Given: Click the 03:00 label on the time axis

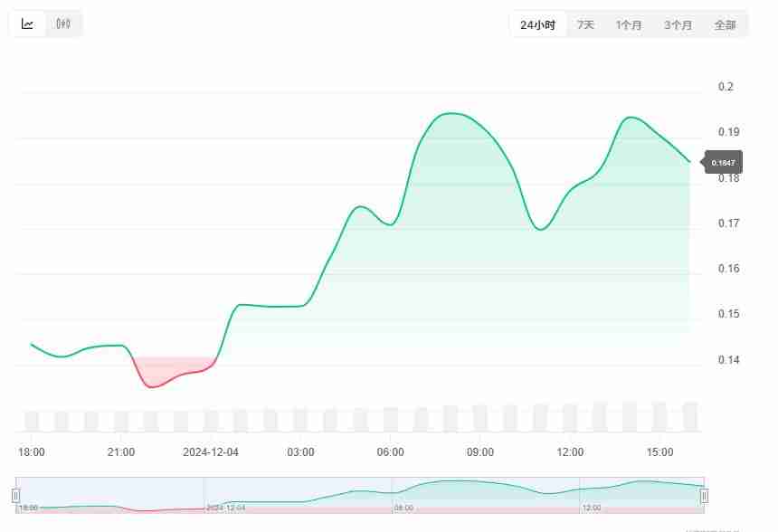Looking at the screenshot, I should tap(301, 451).
